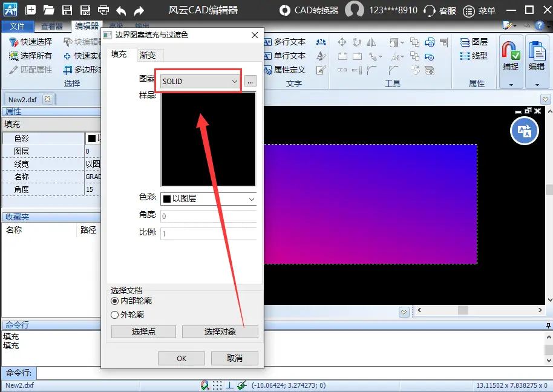553x392 pixels.
Task: Contact 客服 customer service
Action: click(x=440, y=10)
